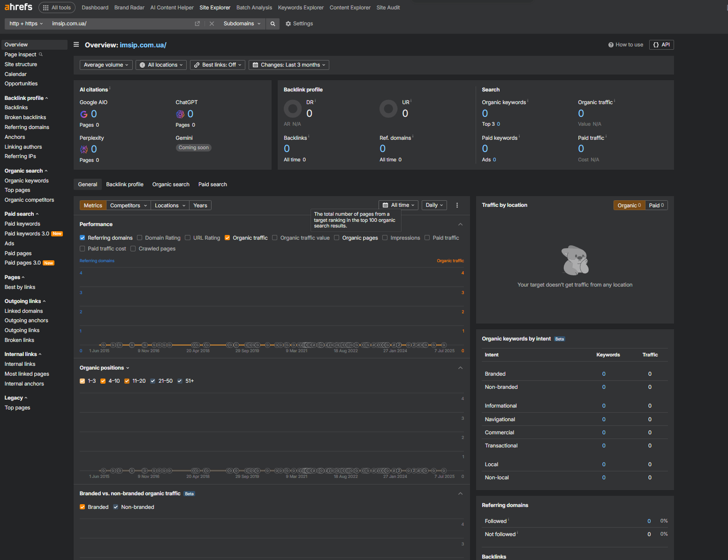Expand the All locations filter

(x=161, y=65)
